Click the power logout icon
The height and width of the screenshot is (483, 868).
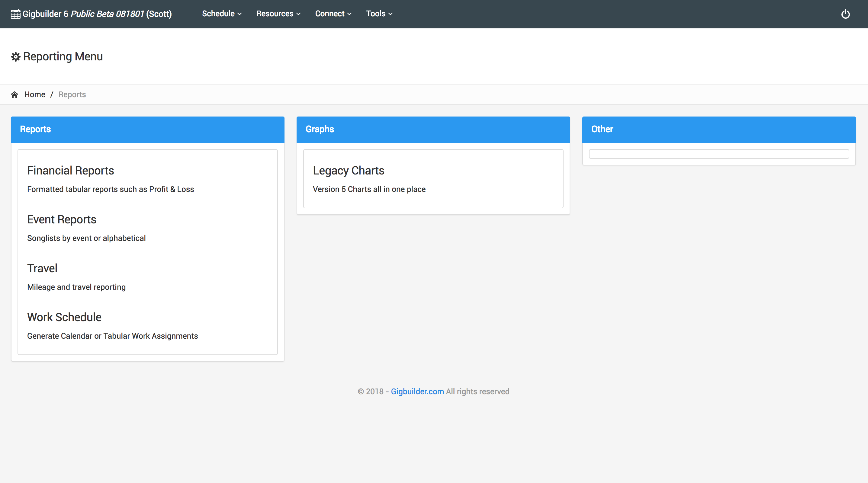845,14
